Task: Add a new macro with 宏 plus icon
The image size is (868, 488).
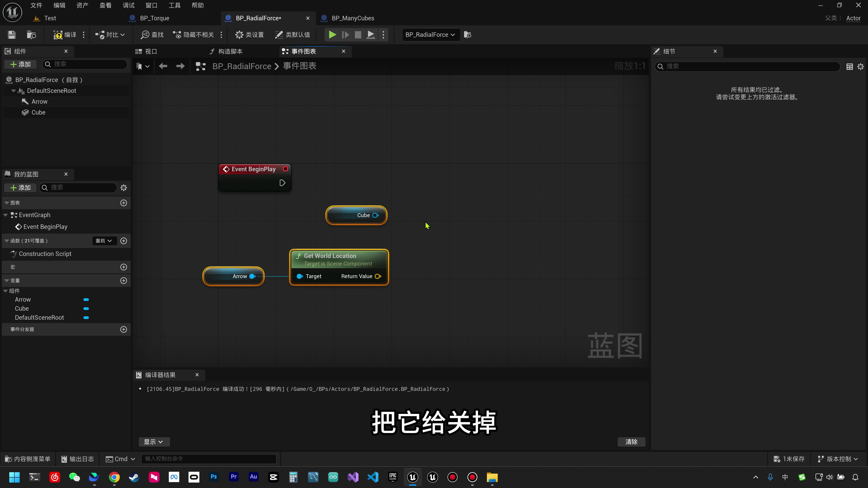Action: click(124, 267)
